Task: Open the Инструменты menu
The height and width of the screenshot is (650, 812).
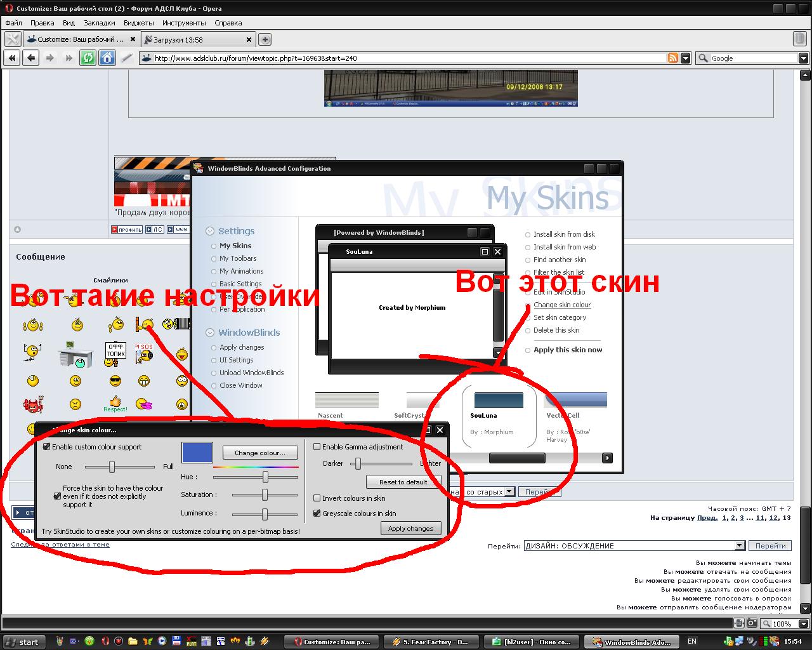Action: coord(184,23)
